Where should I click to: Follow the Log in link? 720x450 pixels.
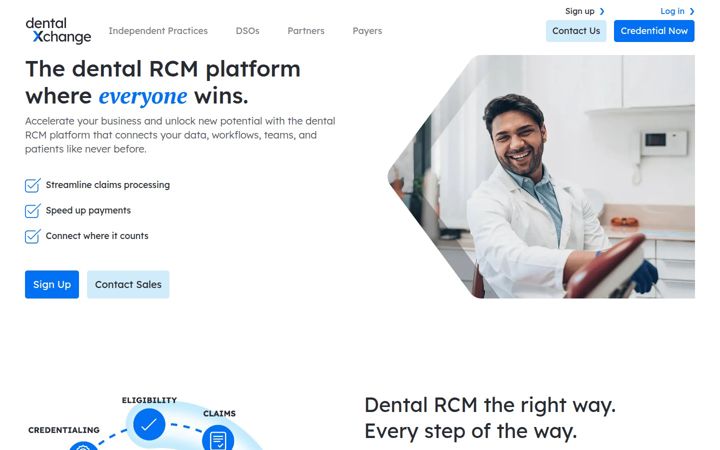(672, 11)
